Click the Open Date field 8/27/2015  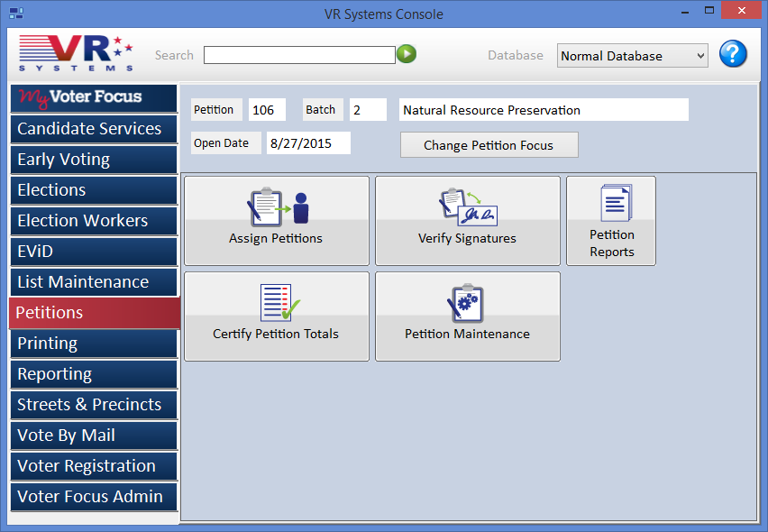308,143
